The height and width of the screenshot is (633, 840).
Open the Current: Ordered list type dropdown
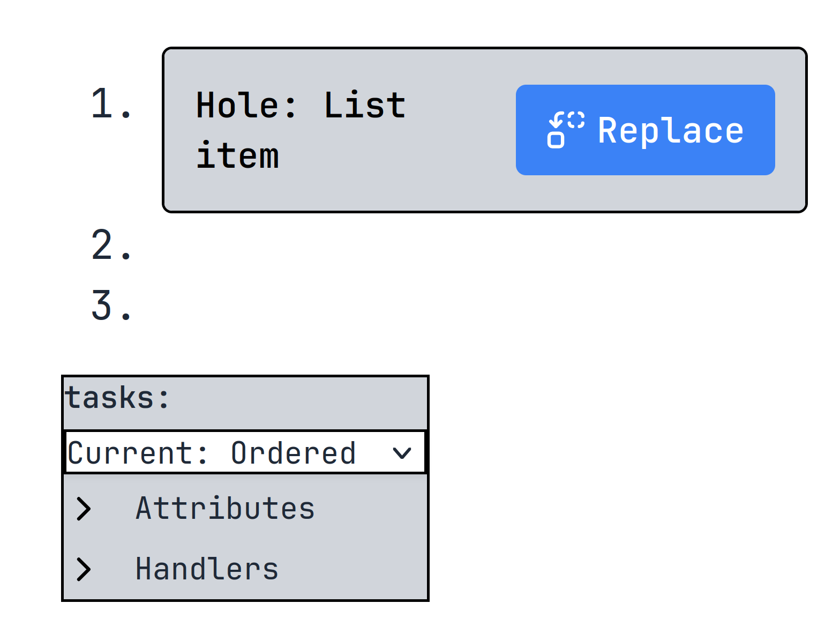pos(244,452)
